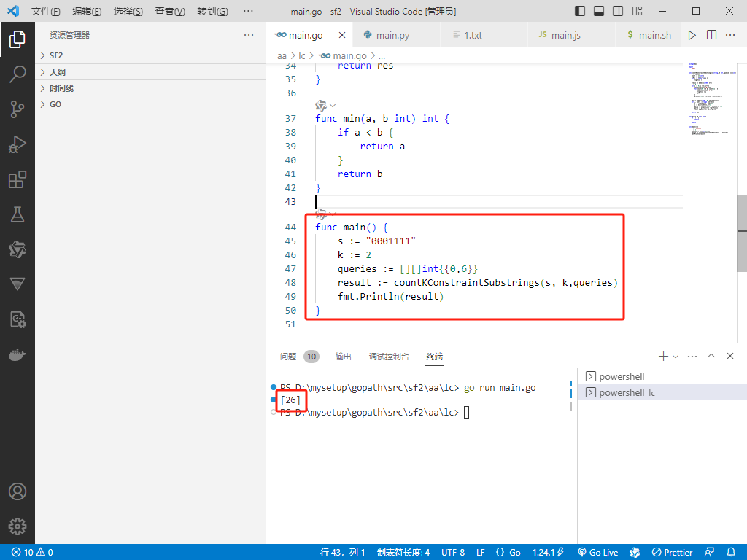Open the 文件(F) menu
The image size is (747, 560).
[46, 11]
